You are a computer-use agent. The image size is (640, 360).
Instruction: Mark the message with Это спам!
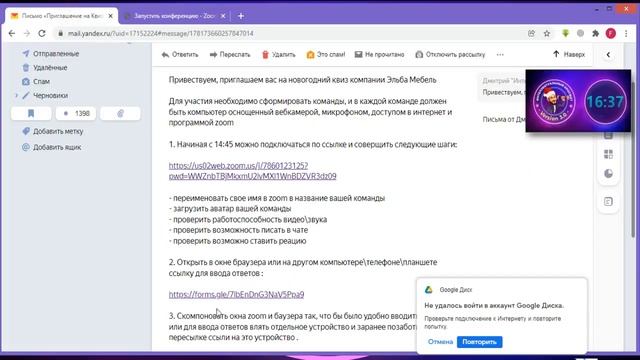click(x=326, y=54)
